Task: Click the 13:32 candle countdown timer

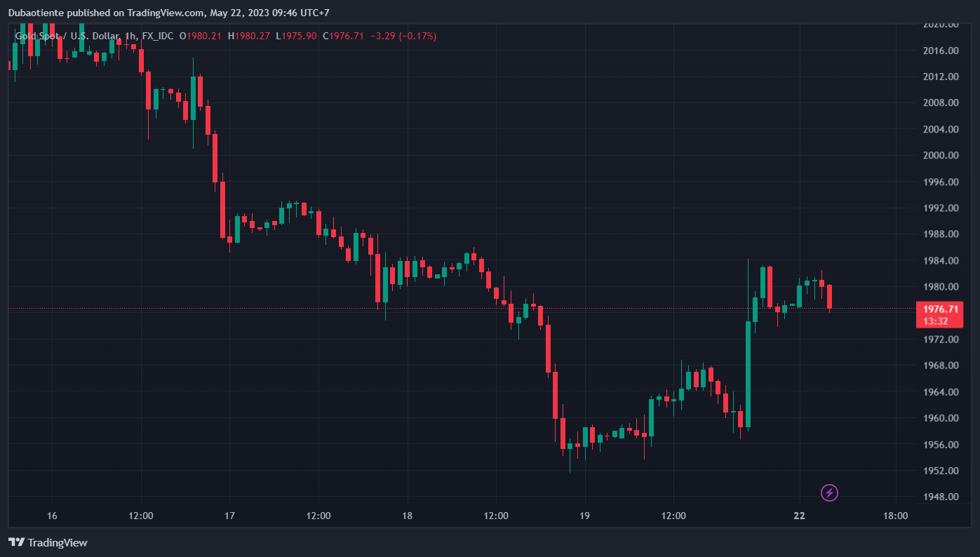Action: tap(936, 321)
